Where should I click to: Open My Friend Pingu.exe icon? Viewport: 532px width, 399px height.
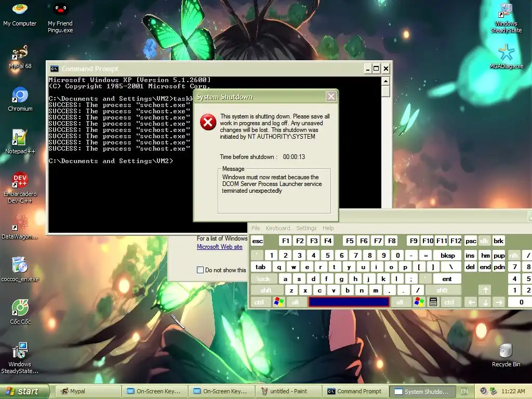pyautogui.click(x=60, y=18)
